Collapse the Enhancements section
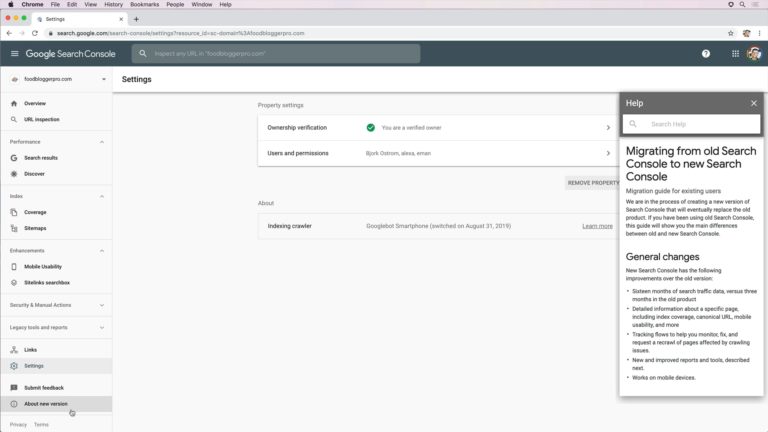This screenshot has height=432, width=768. [102, 251]
